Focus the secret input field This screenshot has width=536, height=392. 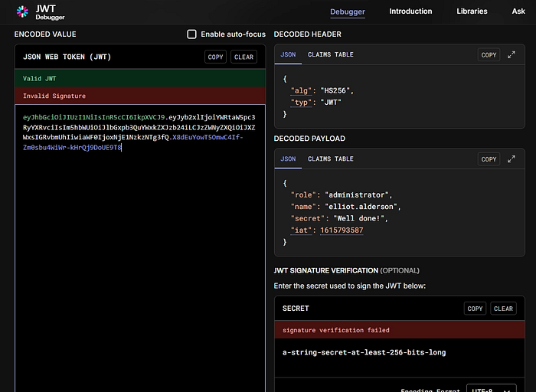pos(399,358)
